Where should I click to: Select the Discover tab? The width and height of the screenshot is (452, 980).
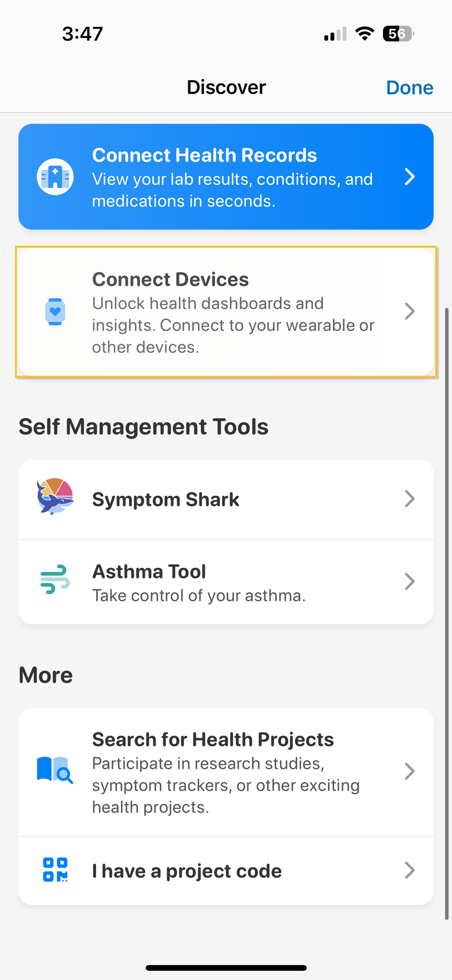[x=226, y=87]
